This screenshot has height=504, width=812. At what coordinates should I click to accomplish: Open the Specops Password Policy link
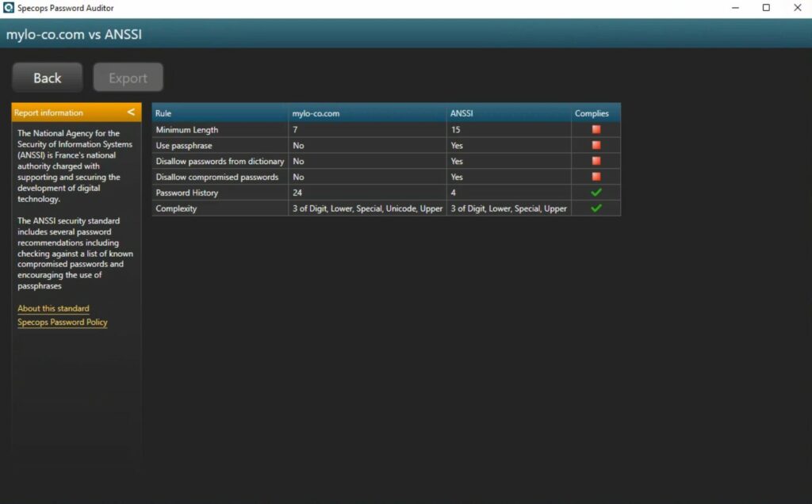[62, 322]
